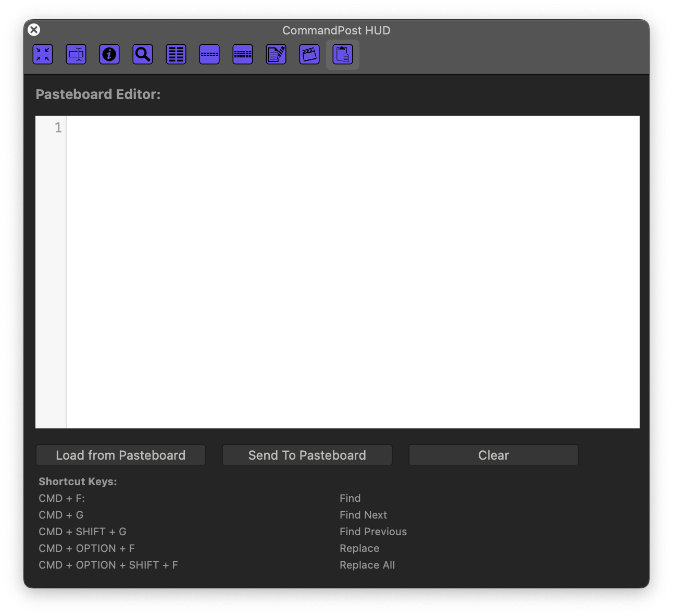Open the notes pencil and paper icon
673x616 pixels.
[276, 54]
